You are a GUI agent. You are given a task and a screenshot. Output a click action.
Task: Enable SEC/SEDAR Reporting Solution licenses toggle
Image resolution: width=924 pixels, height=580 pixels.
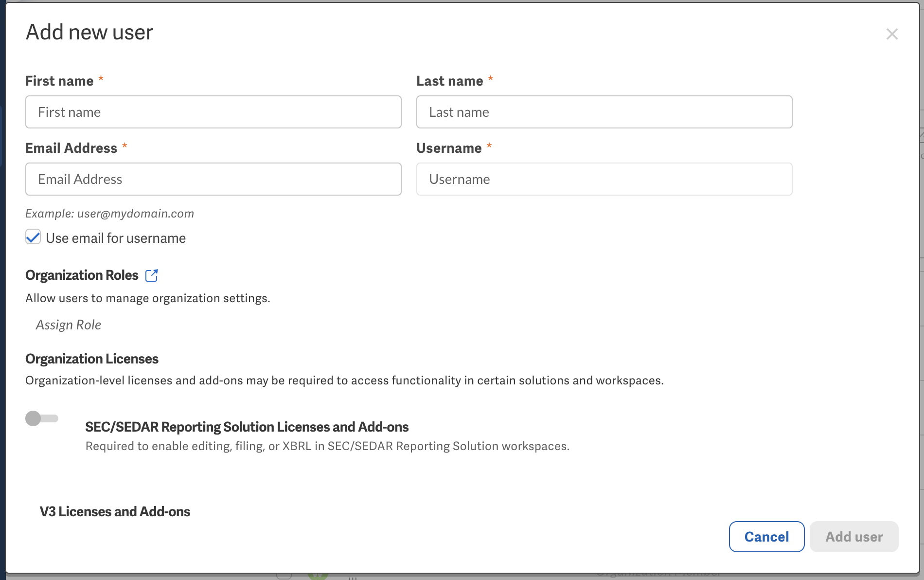click(42, 418)
